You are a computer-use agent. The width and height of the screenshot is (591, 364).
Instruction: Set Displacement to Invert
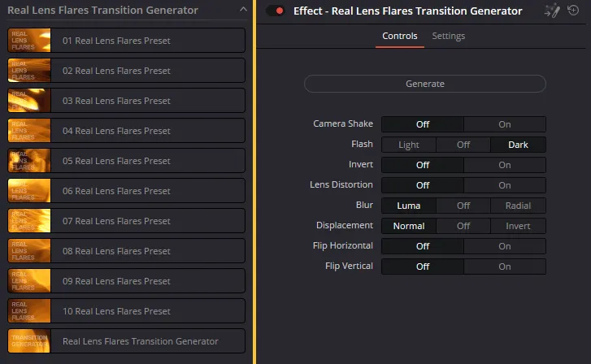(518, 226)
